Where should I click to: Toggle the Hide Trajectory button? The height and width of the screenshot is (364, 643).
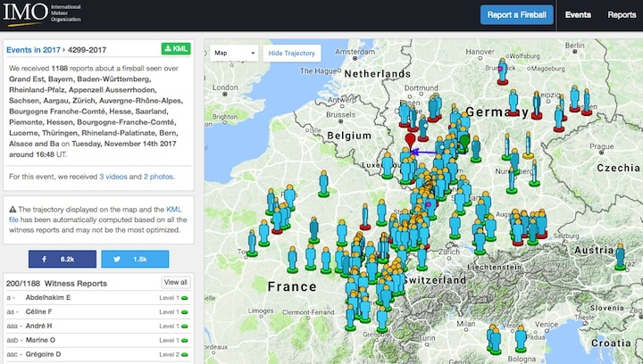click(x=292, y=54)
